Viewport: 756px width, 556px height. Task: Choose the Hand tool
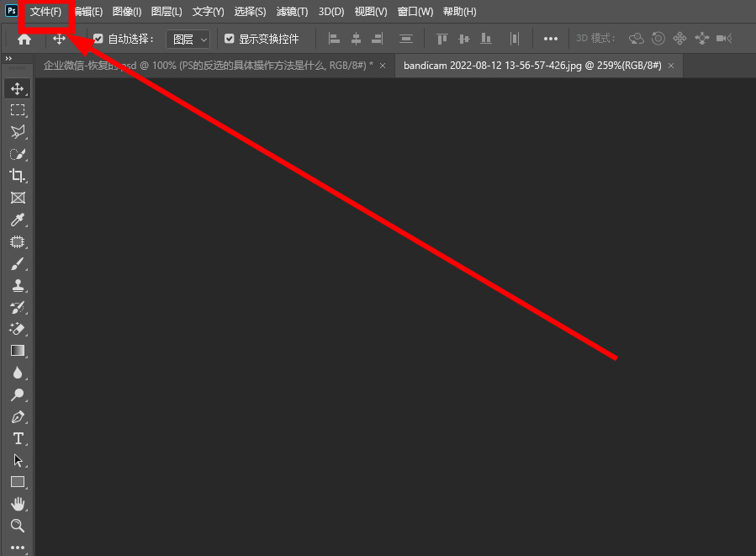click(18, 504)
